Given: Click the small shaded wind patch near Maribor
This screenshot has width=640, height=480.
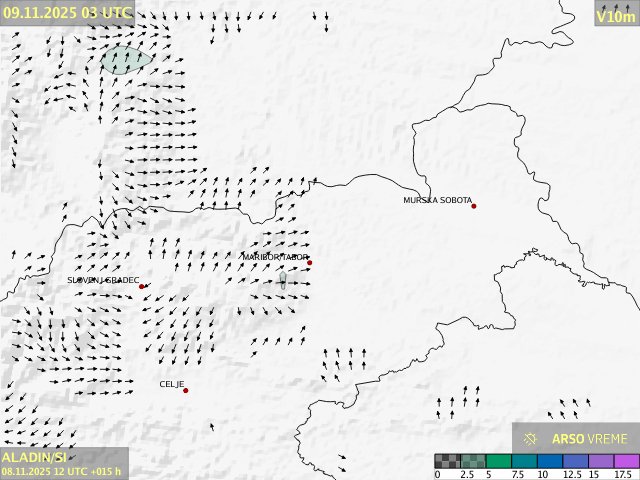Looking at the screenshot, I should (283, 280).
